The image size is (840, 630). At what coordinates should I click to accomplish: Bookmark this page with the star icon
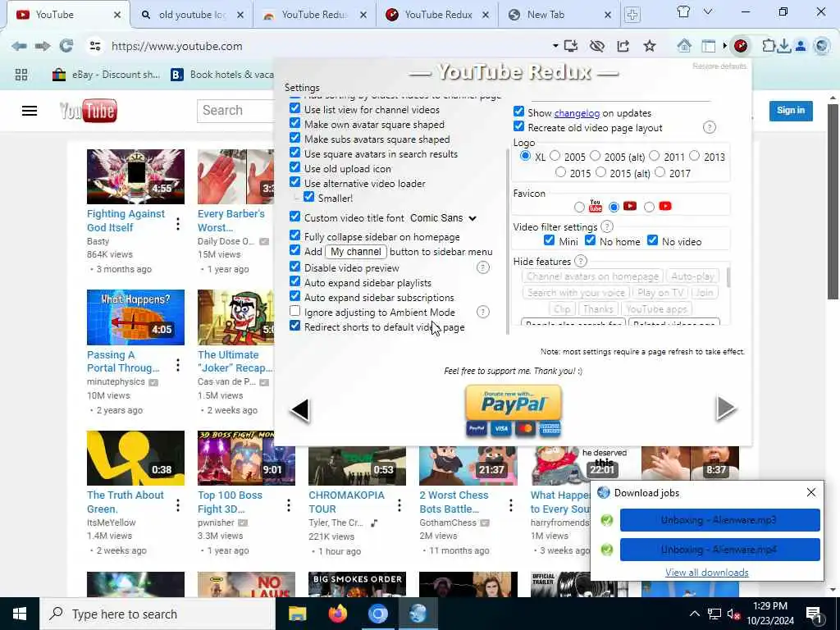[650, 46]
